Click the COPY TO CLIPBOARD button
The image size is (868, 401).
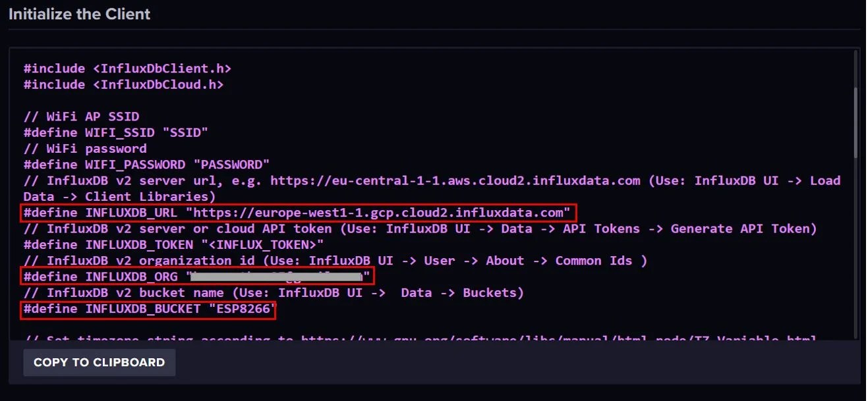pos(99,361)
